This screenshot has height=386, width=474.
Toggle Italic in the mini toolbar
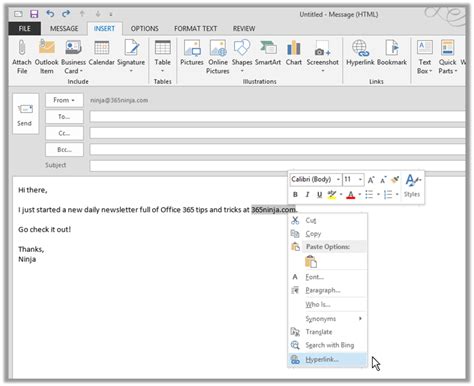pyautogui.click(x=307, y=194)
